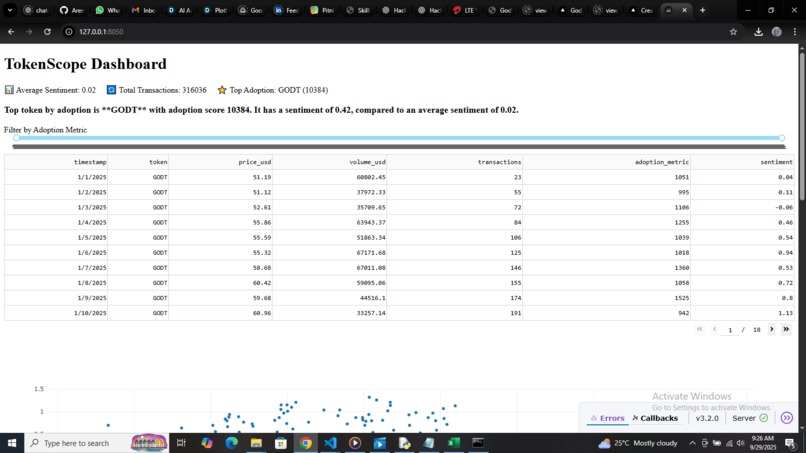The height and width of the screenshot is (453, 806).
Task: Click volume cell 63943.37
Action: pyautogui.click(x=329, y=222)
